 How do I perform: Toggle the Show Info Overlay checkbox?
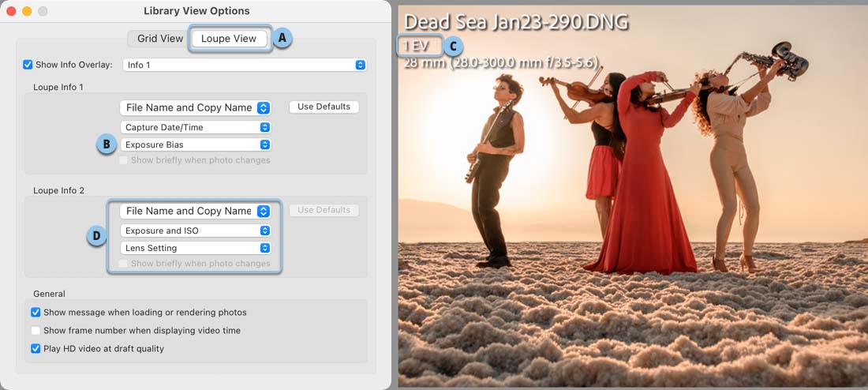[x=28, y=65]
